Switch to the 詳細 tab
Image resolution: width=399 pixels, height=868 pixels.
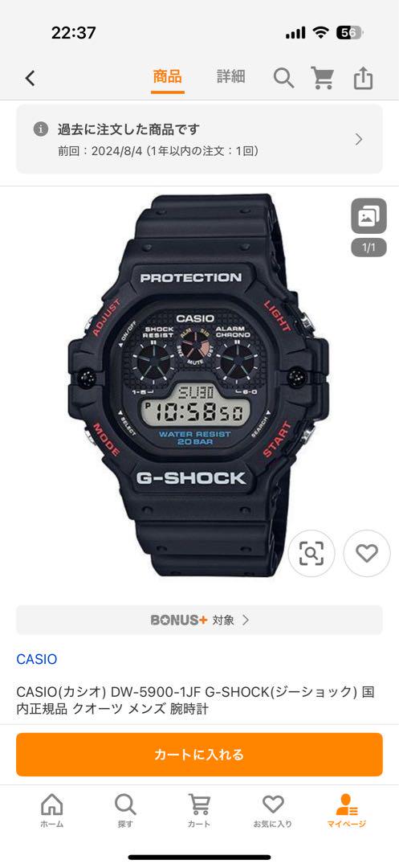pyautogui.click(x=230, y=76)
